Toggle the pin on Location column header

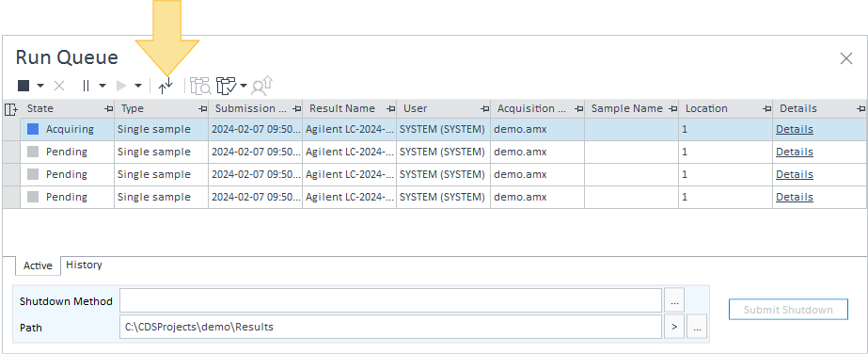click(x=767, y=108)
